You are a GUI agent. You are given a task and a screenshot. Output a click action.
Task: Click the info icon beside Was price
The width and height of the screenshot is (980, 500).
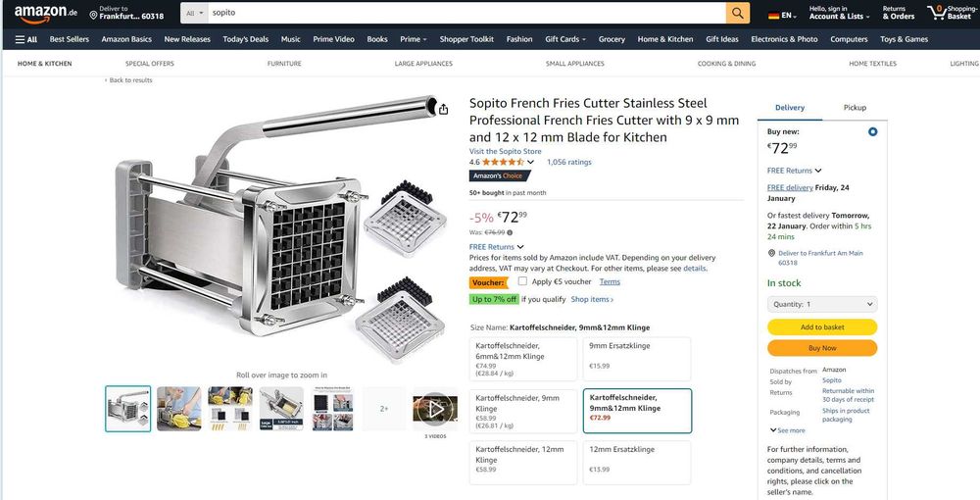510,232
